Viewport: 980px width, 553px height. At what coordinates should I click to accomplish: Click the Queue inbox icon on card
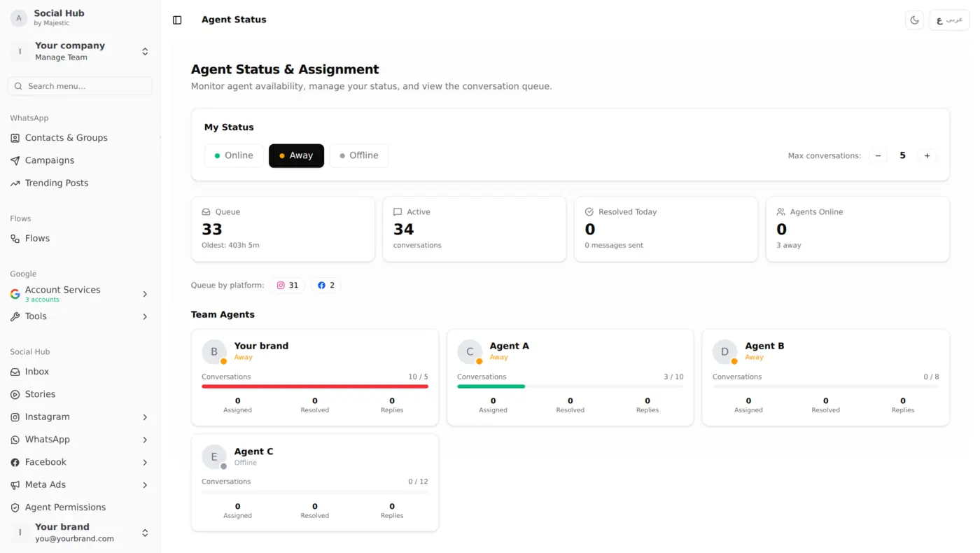pyautogui.click(x=206, y=212)
